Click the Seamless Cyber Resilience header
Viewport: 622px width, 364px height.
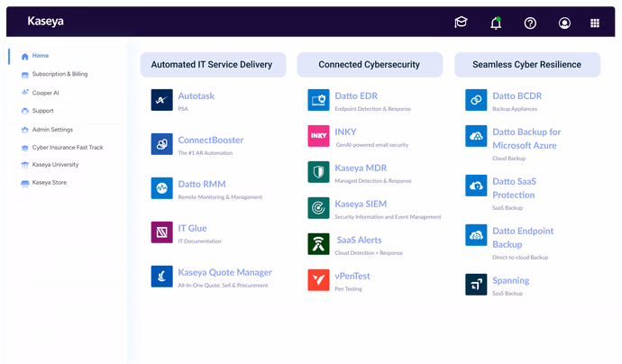[x=527, y=65]
